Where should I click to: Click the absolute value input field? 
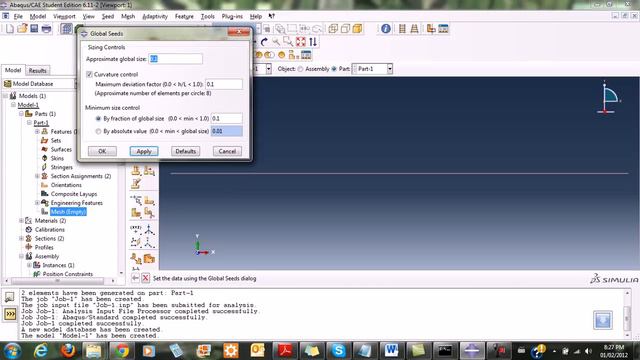227,131
